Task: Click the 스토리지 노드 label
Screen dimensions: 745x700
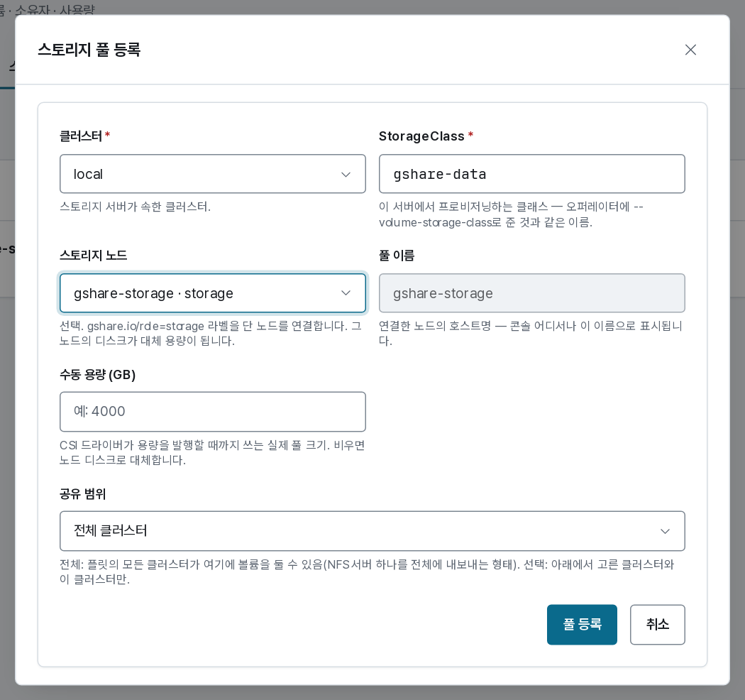Action: (x=93, y=256)
